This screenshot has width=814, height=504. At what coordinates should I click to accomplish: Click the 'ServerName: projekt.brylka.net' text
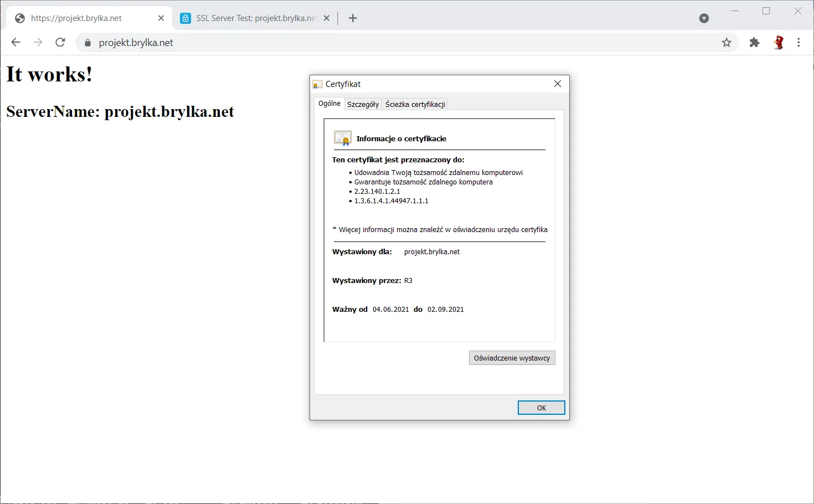coord(120,111)
